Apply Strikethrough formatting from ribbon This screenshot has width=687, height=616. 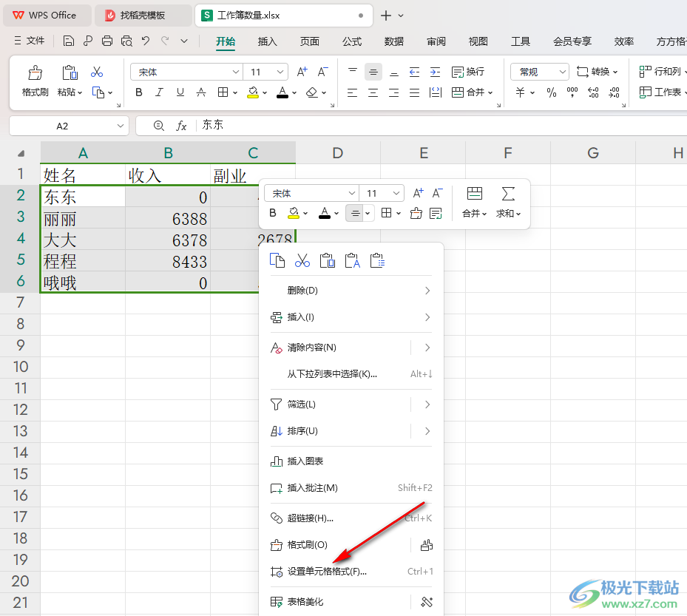pos(200,92)
